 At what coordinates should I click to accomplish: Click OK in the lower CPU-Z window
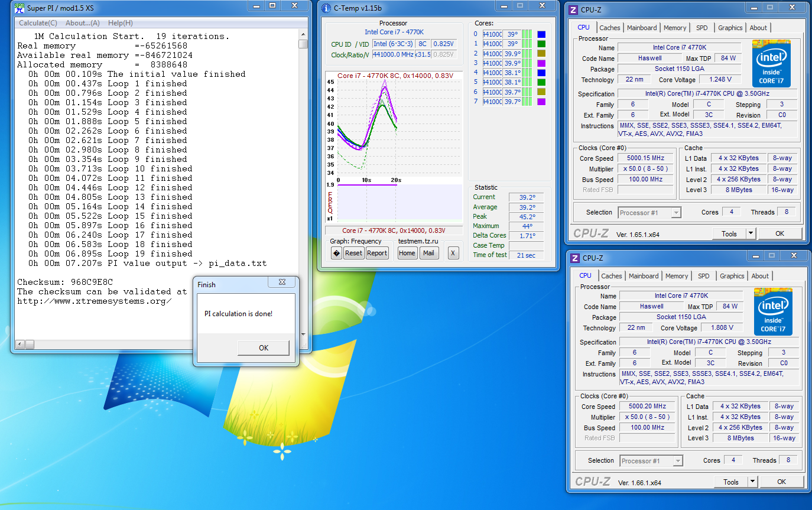tap(781, 482)
